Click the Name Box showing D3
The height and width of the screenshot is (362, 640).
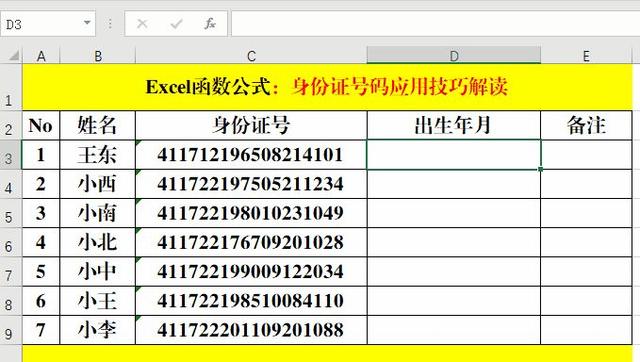[48, 24]
